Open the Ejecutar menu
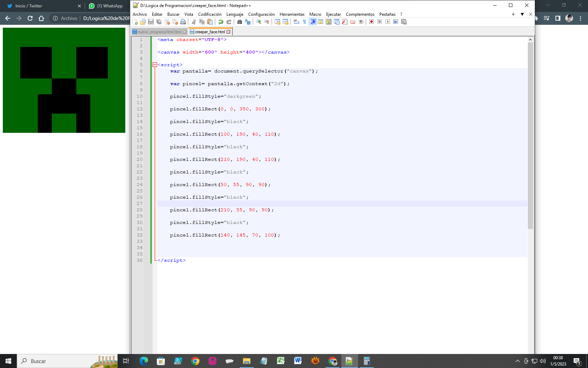Image resolution: width=588 pixels, height=368 pixels. tap(334, 14)
